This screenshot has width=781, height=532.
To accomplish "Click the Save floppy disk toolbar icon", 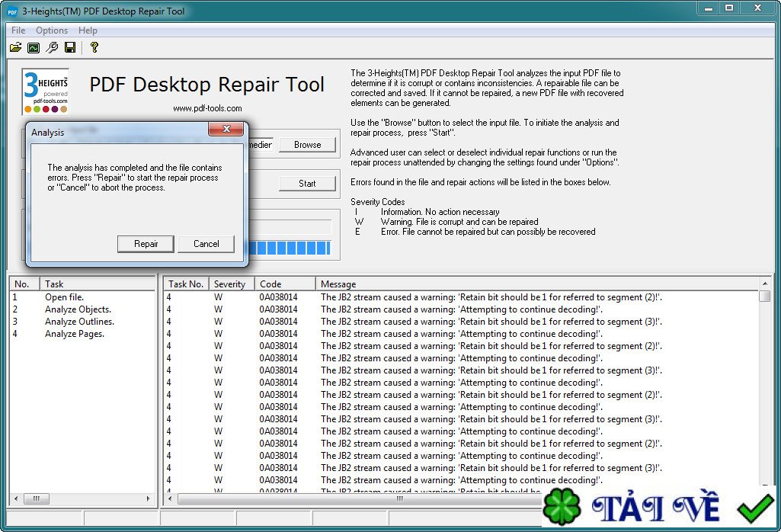I will click(70, 48).
